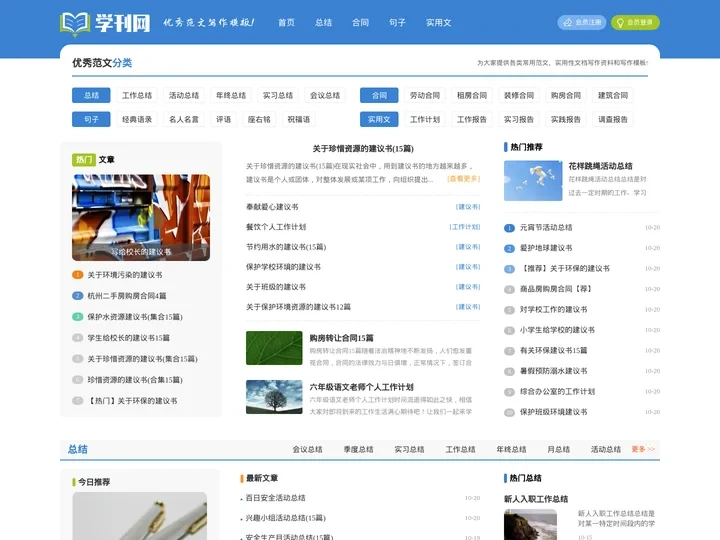Open the 建筑合同 category tag
This screenshot has height=540, width=720.
coord(613,95)
